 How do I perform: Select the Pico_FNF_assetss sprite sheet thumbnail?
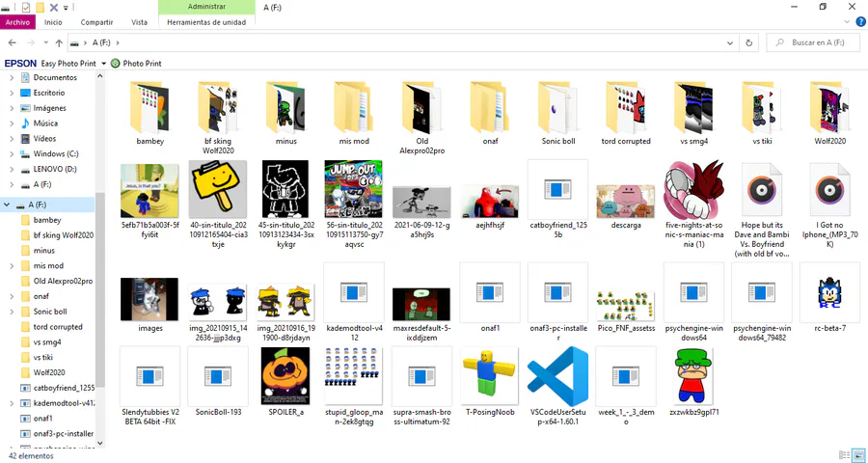(x=626, y=306)
